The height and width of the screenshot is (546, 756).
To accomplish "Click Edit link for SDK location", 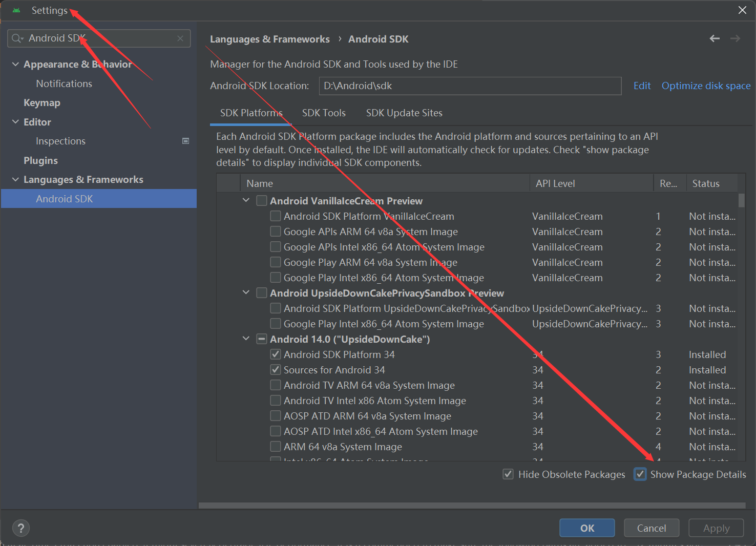I will (642, 86).
